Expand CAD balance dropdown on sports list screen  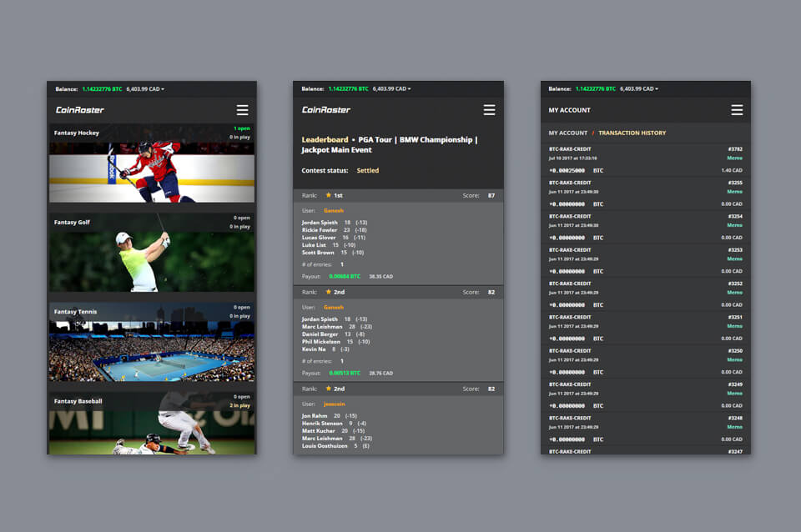click(x=145, y=88)
